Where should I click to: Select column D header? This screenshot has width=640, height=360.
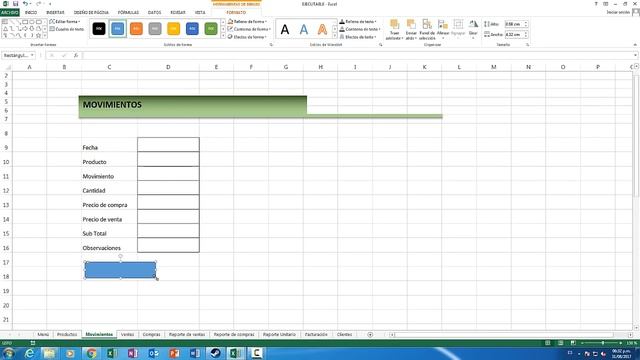point(168,67)
